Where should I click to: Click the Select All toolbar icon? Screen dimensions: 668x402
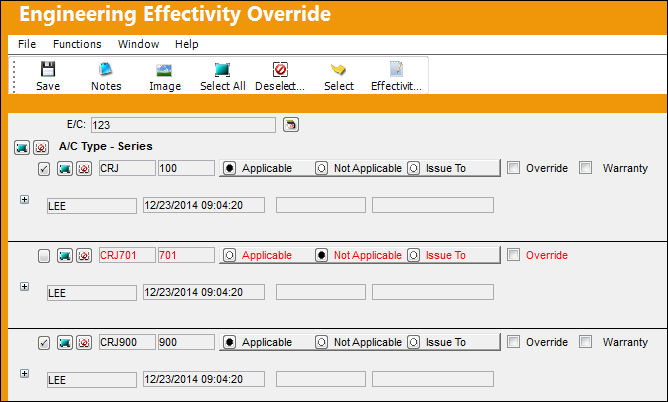click(x=222, y=69)
